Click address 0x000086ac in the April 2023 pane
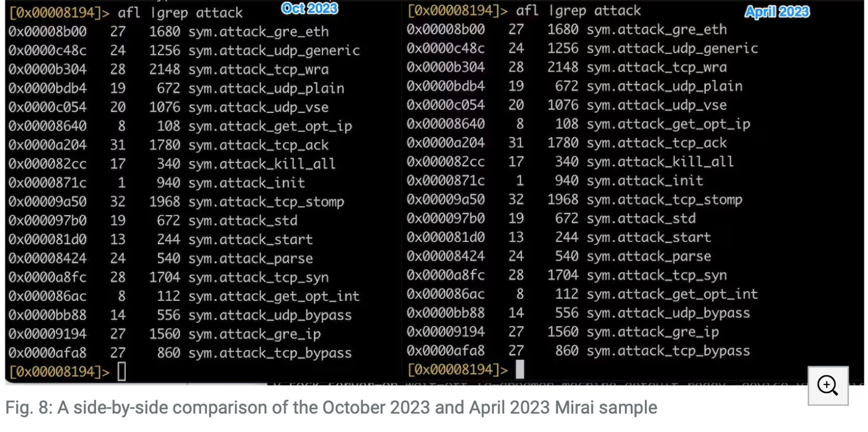The image size is (868, 432). point(446,294)
